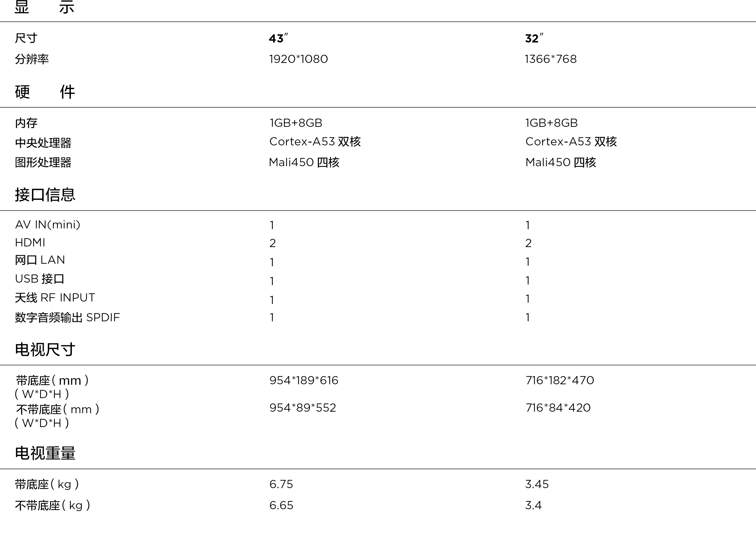Click the 电视重量 section heading
This screenshot has width=756, height=535.
pos(45,453)
